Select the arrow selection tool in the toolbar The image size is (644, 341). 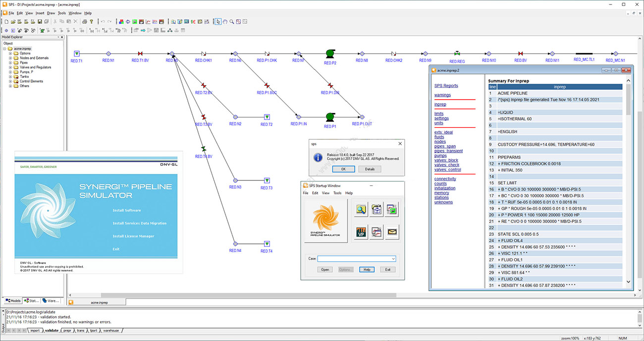tap(218, 22)
